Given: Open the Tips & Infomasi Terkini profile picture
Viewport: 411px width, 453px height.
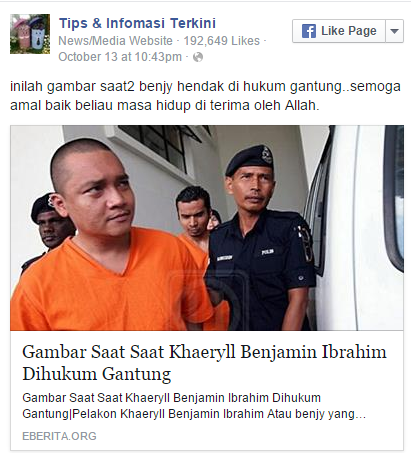Looking at the screenshot, I should click(x=30, y=34).
